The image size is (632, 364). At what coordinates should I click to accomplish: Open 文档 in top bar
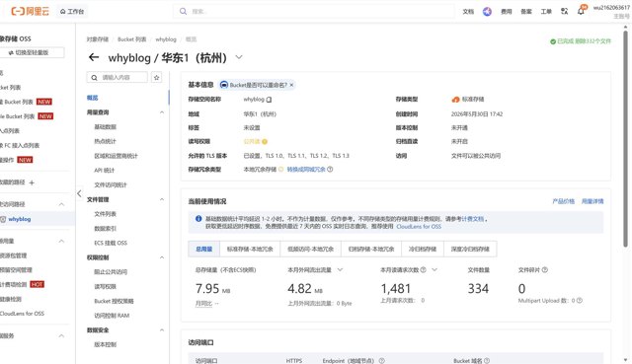coord(468,12)
